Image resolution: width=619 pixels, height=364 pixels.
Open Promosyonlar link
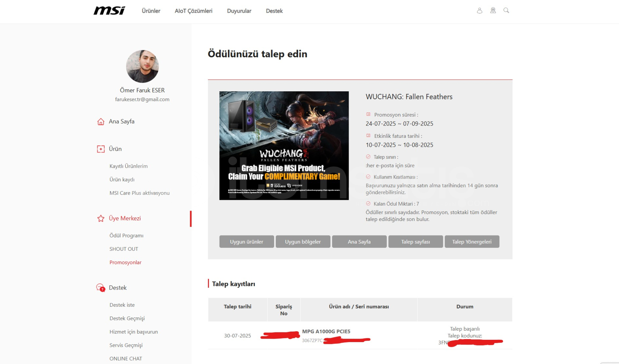click(125, 263)
